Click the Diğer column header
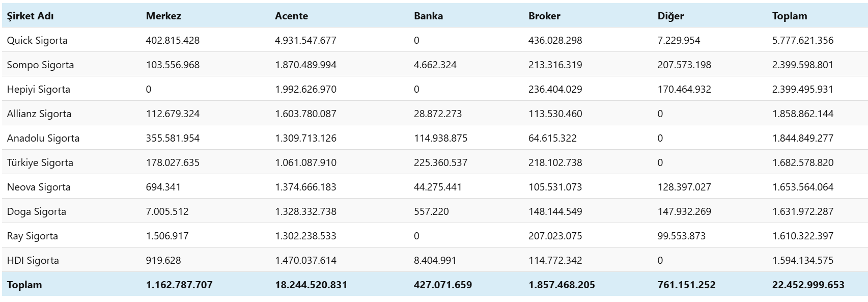This screenshot has width=868, height=302. click(670, 16)
